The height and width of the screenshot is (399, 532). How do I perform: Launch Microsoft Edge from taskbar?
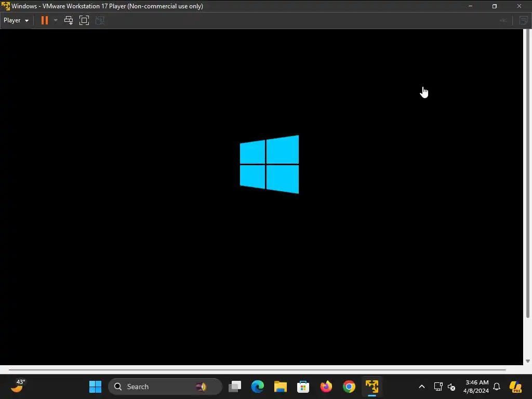point(258,387)
